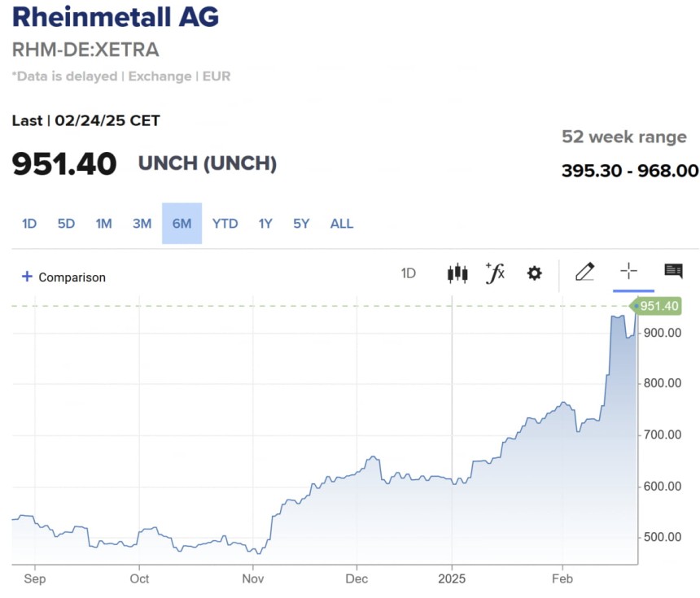Click the Comparison link
700x598 pixels.
[x=72, y=277]
